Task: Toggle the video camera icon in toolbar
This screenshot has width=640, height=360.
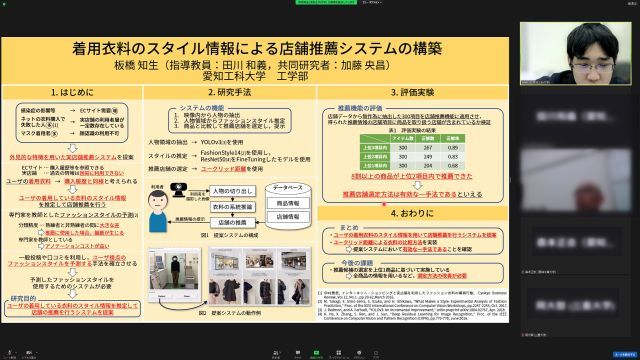Action: pyautogui.click(x=29, y=353)
